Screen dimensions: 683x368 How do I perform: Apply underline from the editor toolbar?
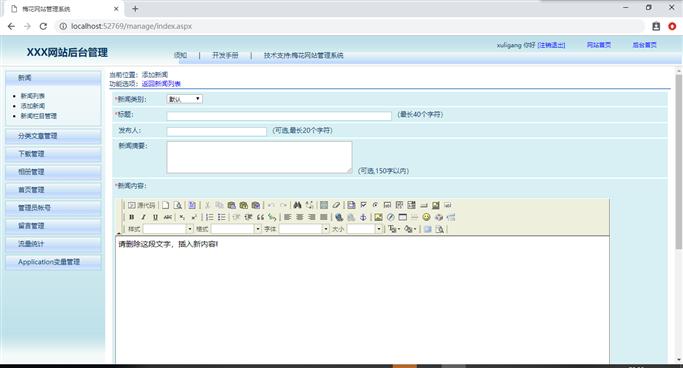pos(155,217)
